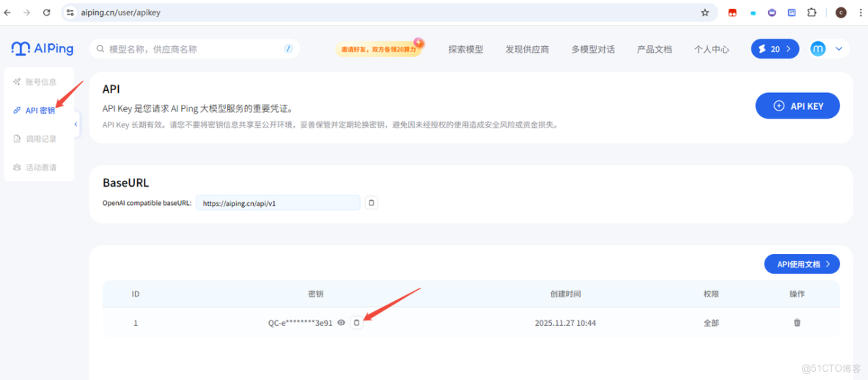The image size is (868, 380).
Task: Click the 创建时间 column header
Action: (x=565, y=294)
